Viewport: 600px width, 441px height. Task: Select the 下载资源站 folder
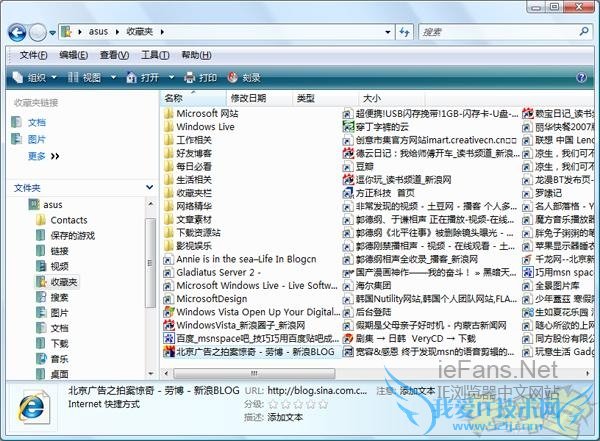pyautogui.click(x=192, y=233)
